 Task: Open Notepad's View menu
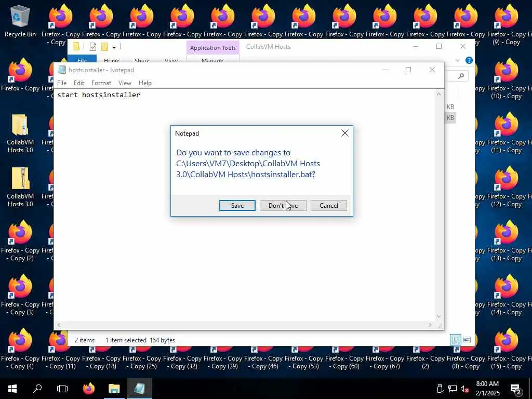coord(125,83)
